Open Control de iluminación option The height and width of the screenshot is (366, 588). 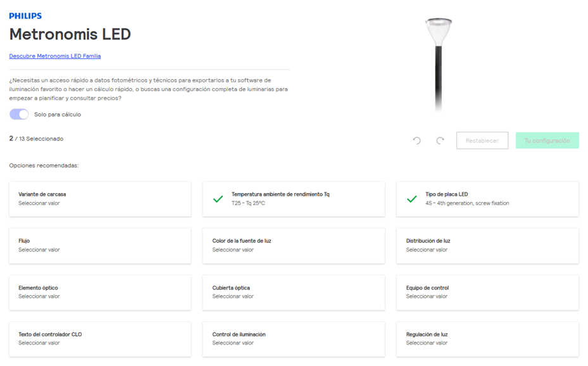pos(293,339)
